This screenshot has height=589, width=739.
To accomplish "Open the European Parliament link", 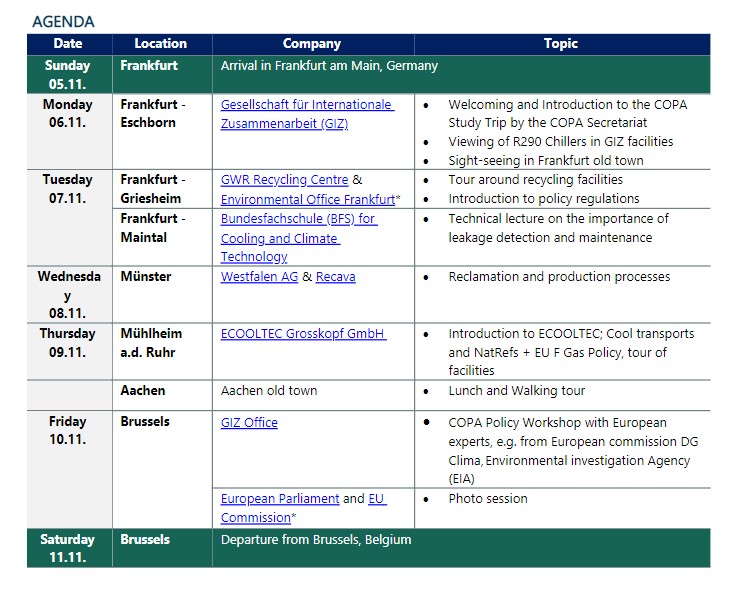I will 280,499.
